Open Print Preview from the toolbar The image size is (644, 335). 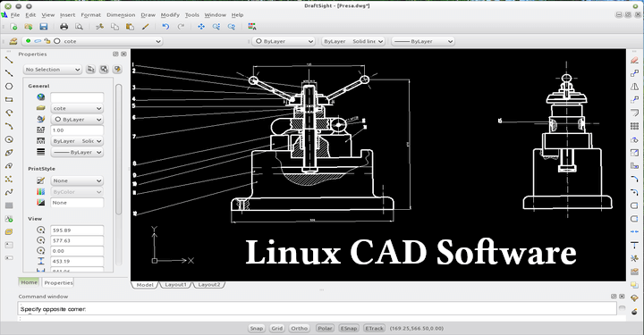coord(79,27)
